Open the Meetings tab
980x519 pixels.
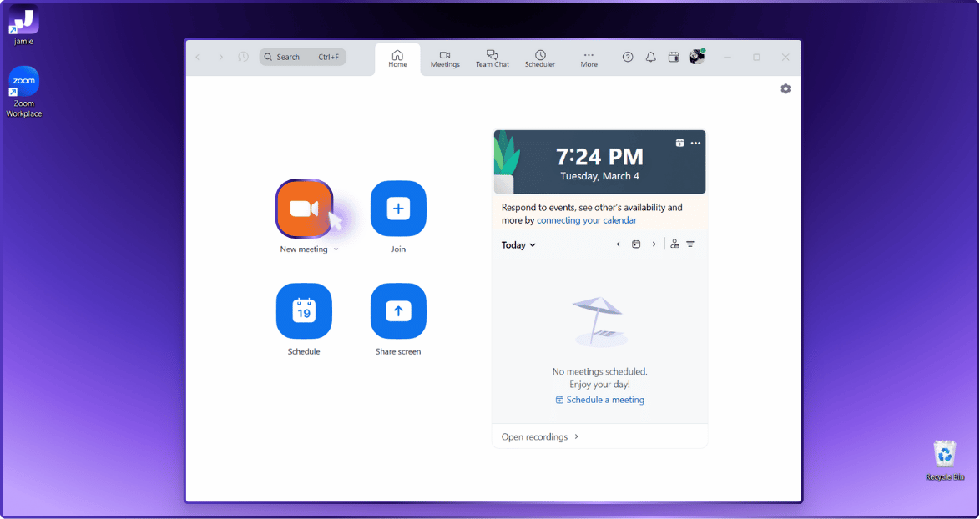coord(445,59)
